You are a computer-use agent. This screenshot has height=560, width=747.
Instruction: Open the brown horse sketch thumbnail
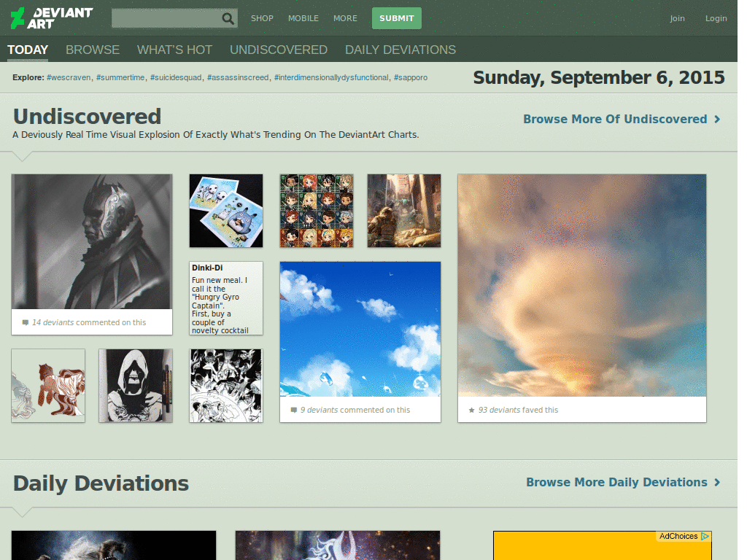pyautogui.click(x=48, y=386)
